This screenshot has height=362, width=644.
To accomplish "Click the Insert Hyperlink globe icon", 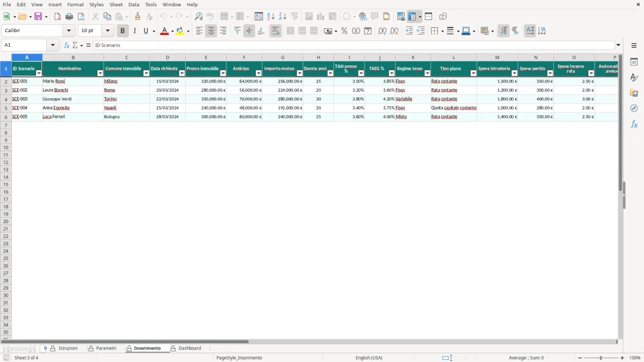I will point(363,17).
